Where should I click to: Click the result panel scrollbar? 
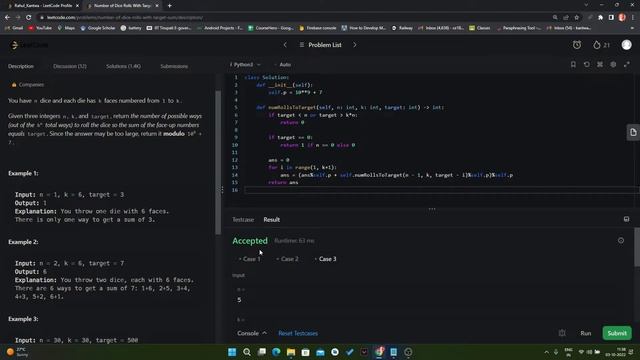(x=637, y=247)
